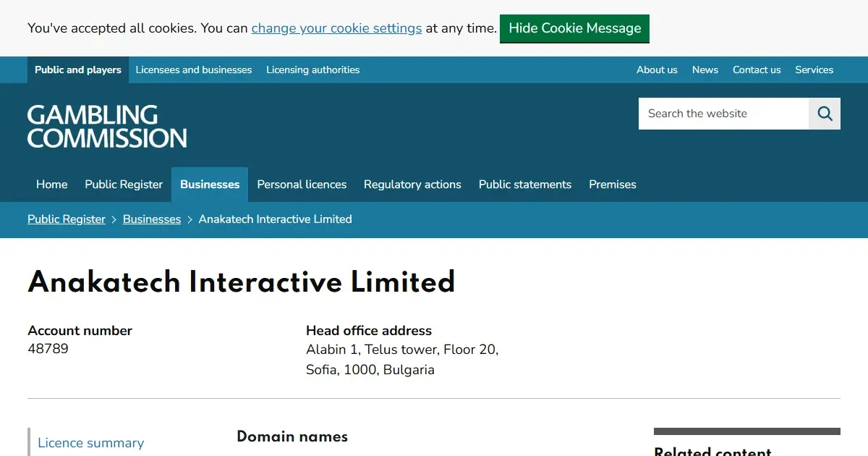Go to Contact us page
The height and width of the screenshot is (456, 868).
click(757, 69)
